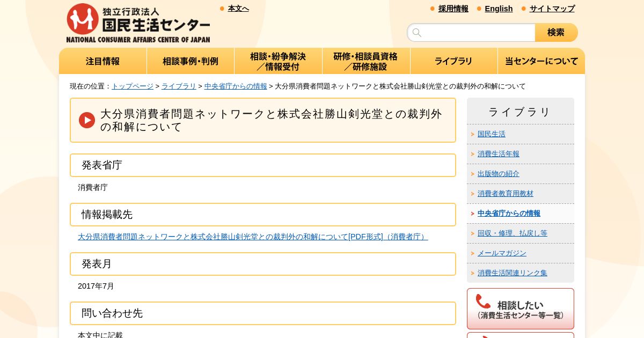This screenshot has width=644, height=338.
Task: Click the red phone icon on the 相談したい banner
Action: tap(483, 302)
